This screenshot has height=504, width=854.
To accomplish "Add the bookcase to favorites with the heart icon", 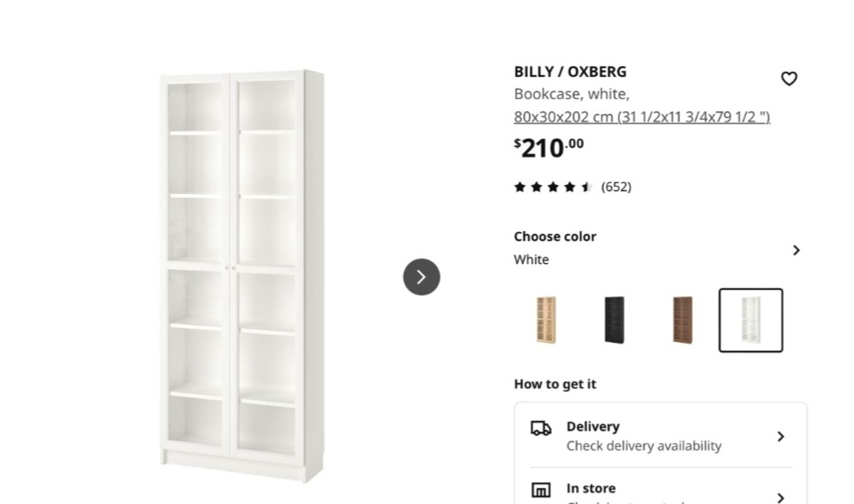I will point(789,79).
